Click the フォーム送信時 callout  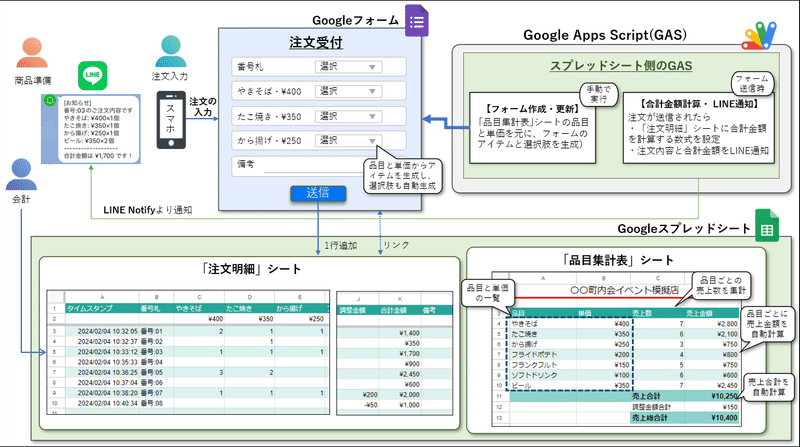pyautogui.click(x=752, y=83)
